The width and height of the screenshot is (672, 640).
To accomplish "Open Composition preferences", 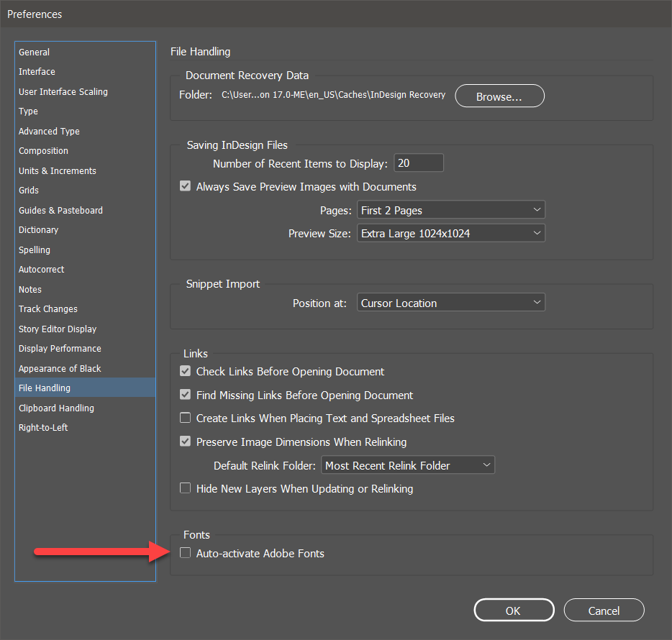I will [x=85, y=151].
